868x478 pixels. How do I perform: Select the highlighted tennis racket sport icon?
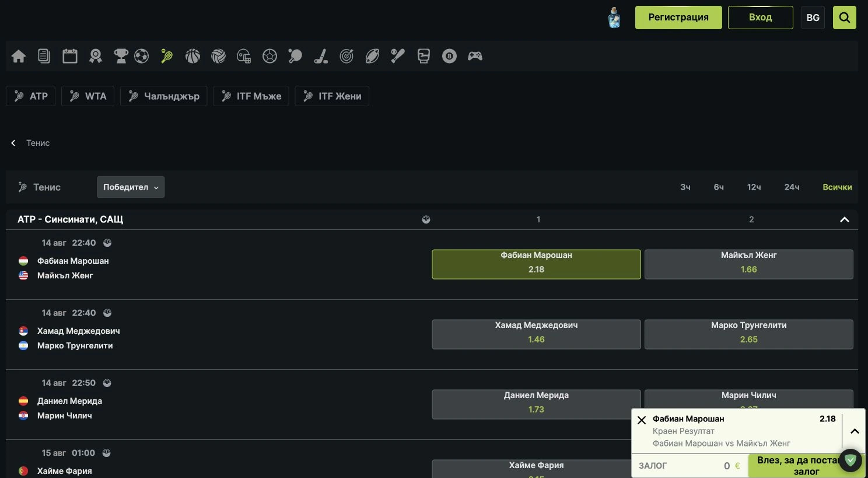[x=167, y=56]
